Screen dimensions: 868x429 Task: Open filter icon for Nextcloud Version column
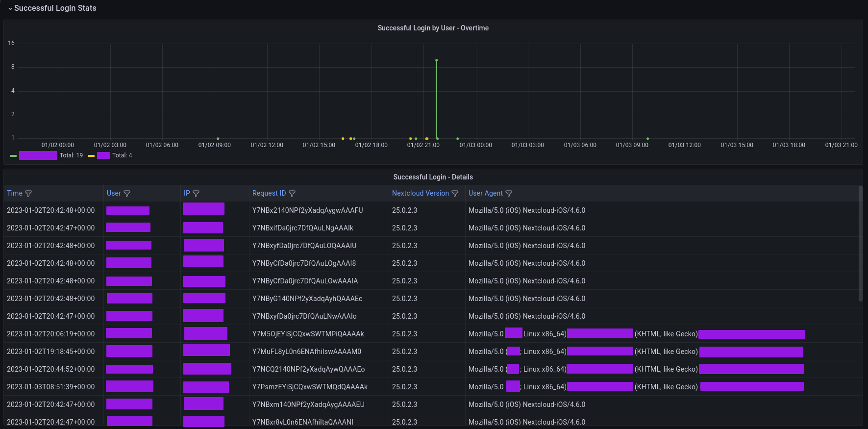455,194
